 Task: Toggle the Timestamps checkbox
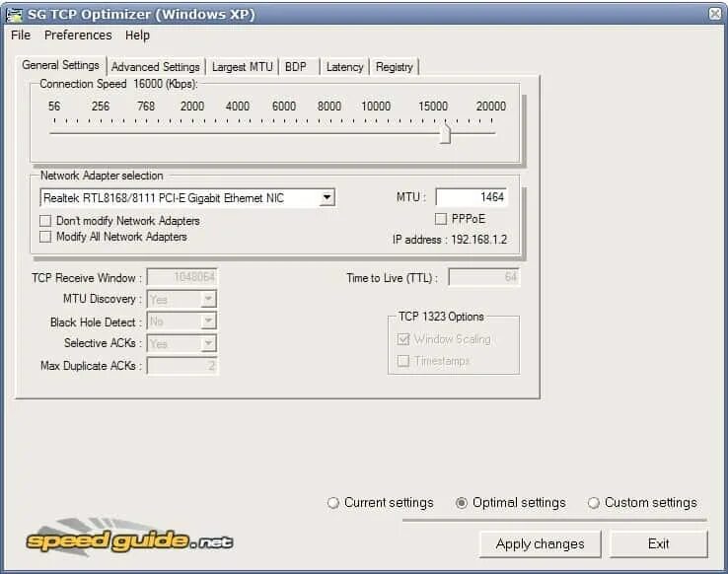point(403,361)
